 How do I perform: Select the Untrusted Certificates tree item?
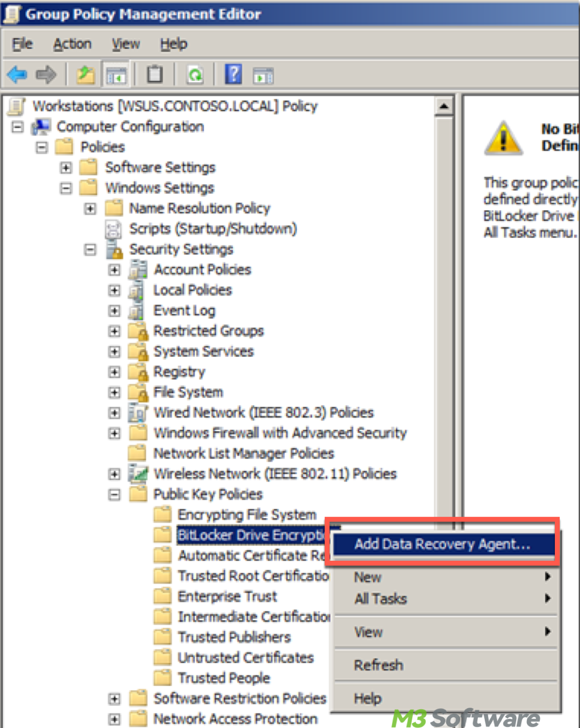pos(246,658)
